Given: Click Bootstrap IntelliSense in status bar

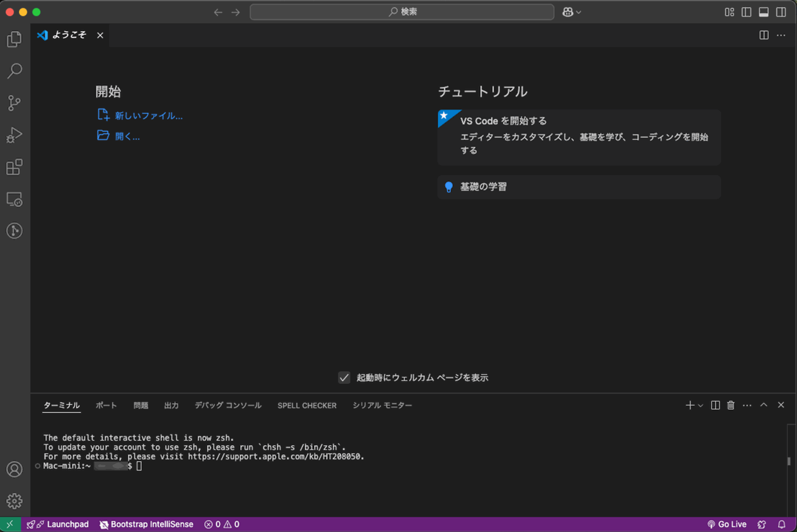Looking at the screenshot, I should click(x=146, y=524).
